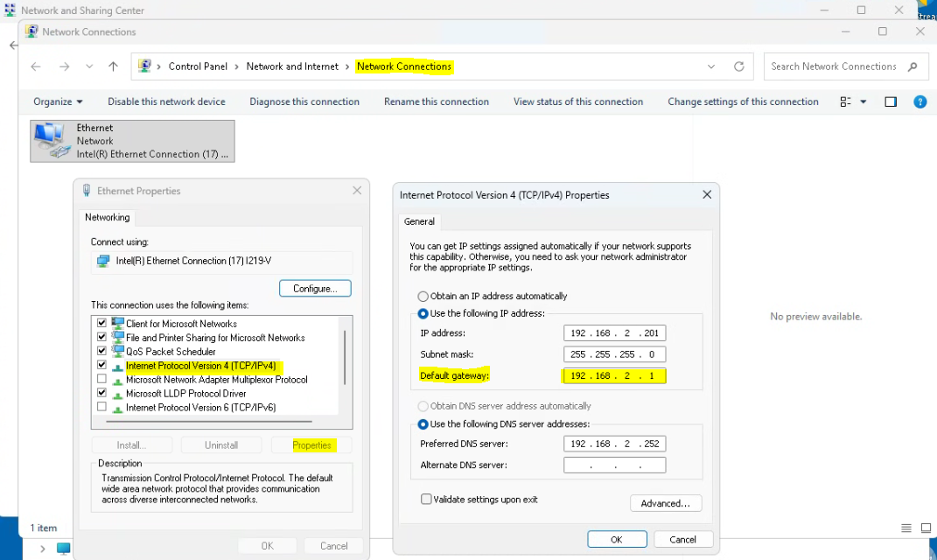Switch to the Networking tab
This screenshot has width=937, height=560.
(107, 218)
